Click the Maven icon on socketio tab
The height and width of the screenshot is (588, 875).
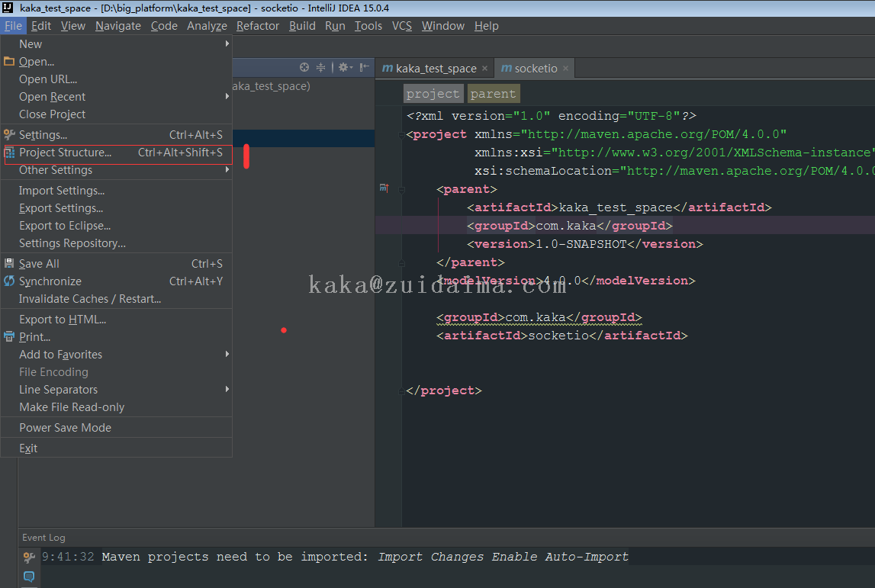(506, 68)
